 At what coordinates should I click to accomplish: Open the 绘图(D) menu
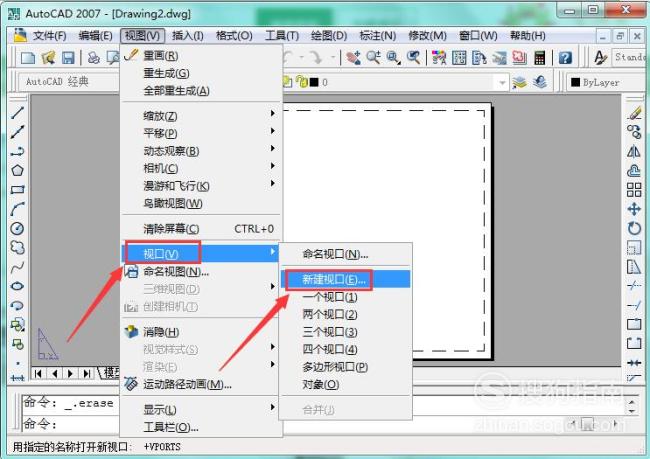click(x=329, y=36)
